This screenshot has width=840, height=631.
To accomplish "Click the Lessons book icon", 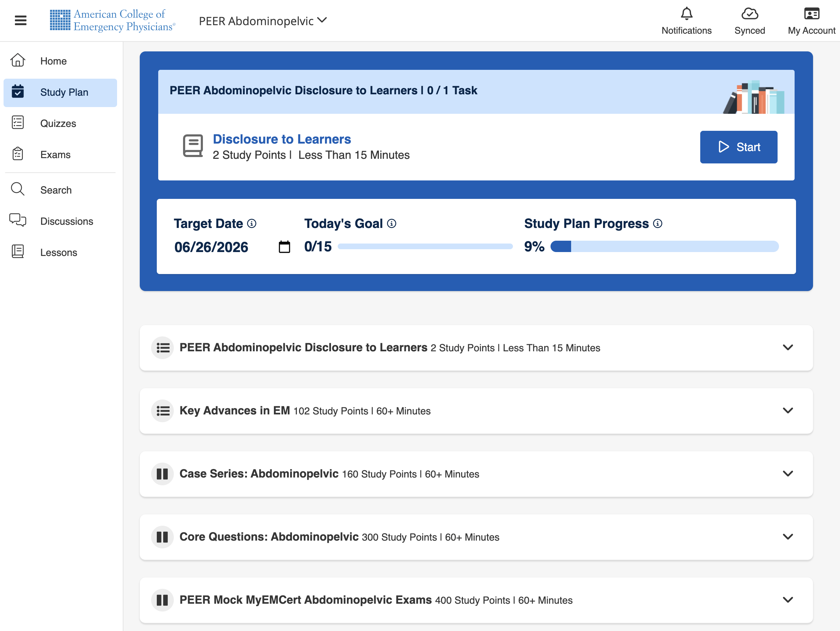I will click(18, 251).
